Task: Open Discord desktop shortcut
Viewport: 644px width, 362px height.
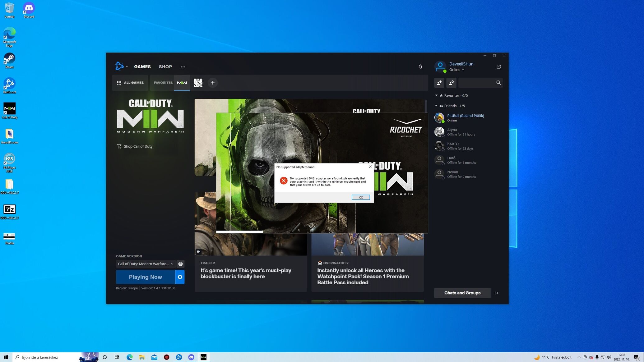Action: tap(29, 10)
